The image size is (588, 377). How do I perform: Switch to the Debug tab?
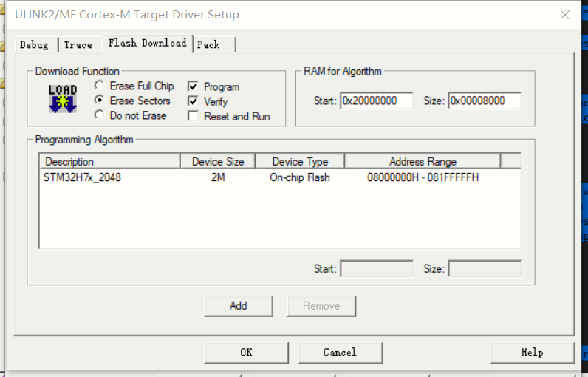pos(35,45)
